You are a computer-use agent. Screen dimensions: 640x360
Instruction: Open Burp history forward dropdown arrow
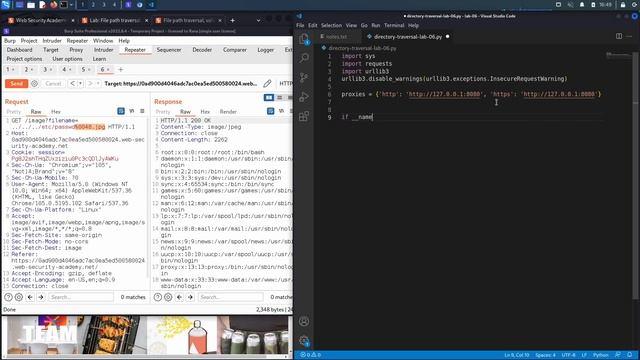click(98, 84)
